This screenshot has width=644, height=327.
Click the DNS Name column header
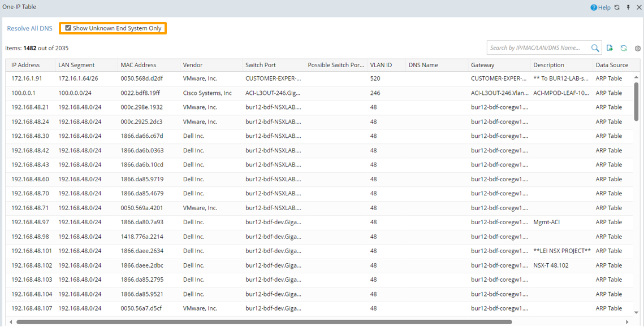tap(423, 65)
